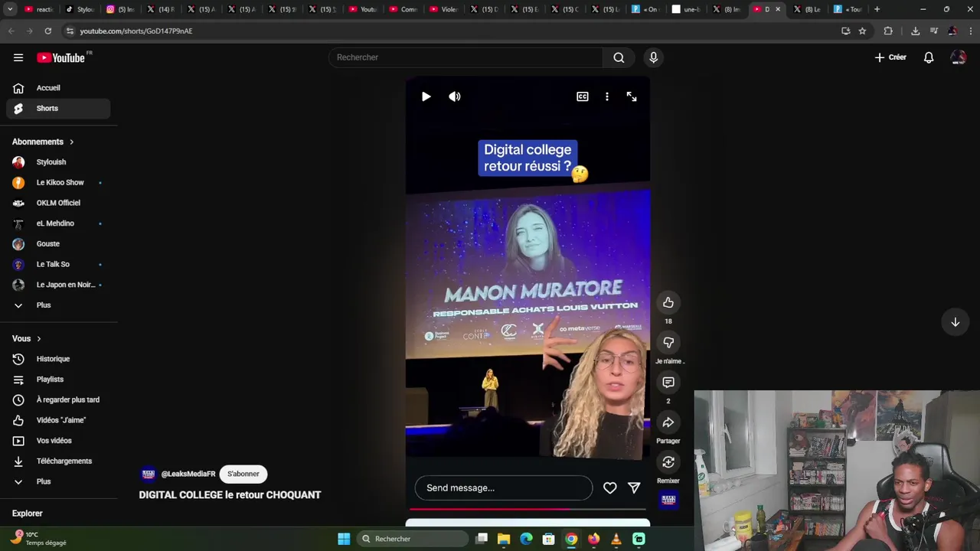Play the Short video
The width and height of the screenshot is (980, 551).
tap(426, 96)
